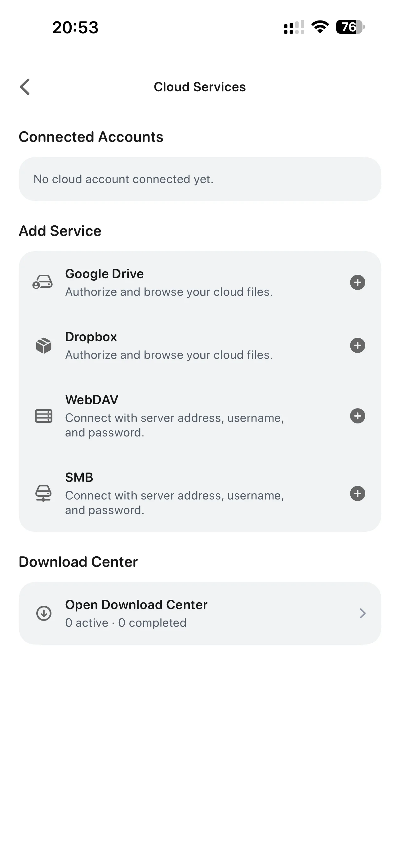Tap the "No cloud account connected yet." message
This screenshot has width=400, height=868.
point(124,179)
